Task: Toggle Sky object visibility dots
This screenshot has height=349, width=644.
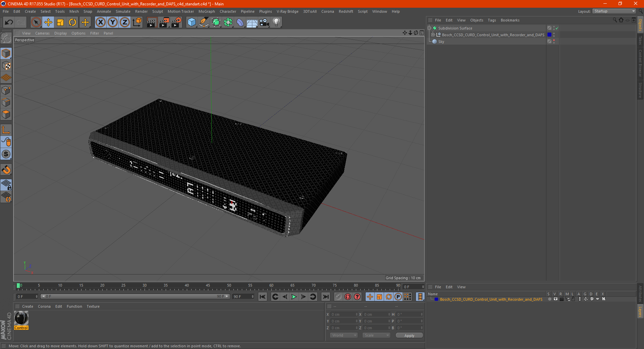Action: tap(554, 42)
